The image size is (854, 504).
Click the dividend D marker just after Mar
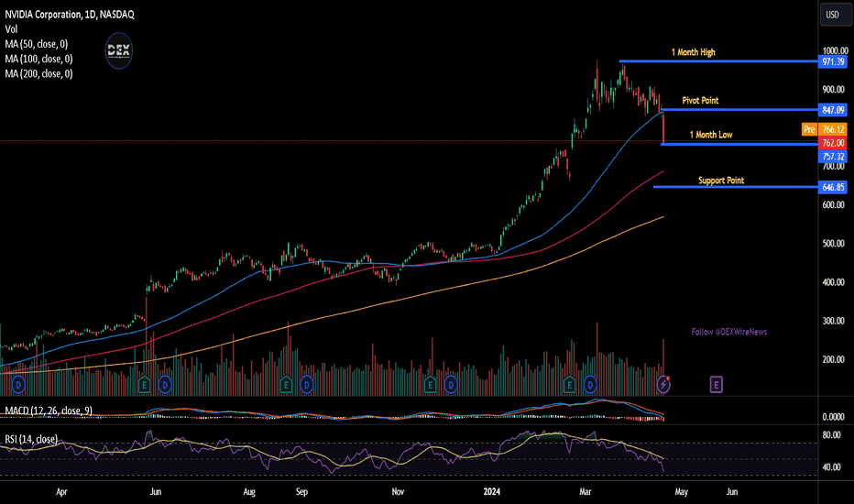pos(590,385)
